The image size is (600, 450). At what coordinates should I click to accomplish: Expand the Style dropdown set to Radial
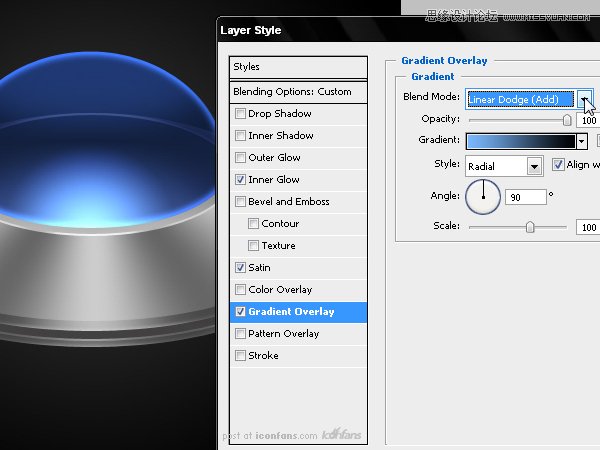534,166
